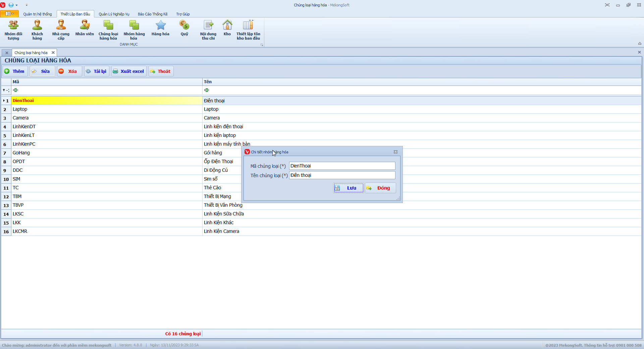This screenshot has height=349, width=644.
Task: Click the Xuất excel export button
Action: (129, 71)
